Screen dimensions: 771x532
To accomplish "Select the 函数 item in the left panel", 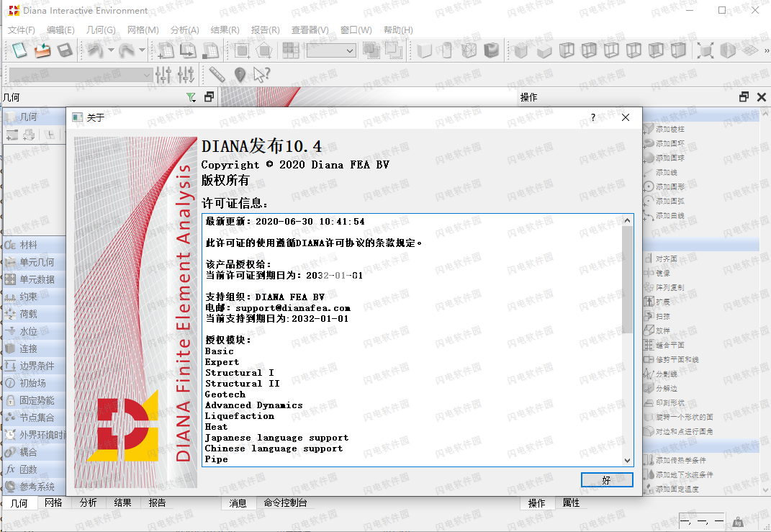I will point(35,469).
